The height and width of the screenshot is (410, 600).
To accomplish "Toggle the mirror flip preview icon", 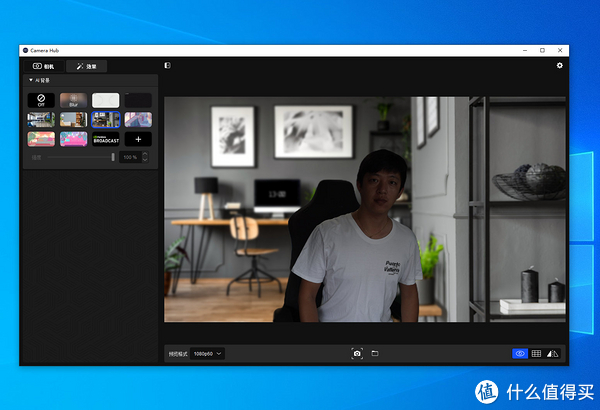I will [x=553, y=353].
